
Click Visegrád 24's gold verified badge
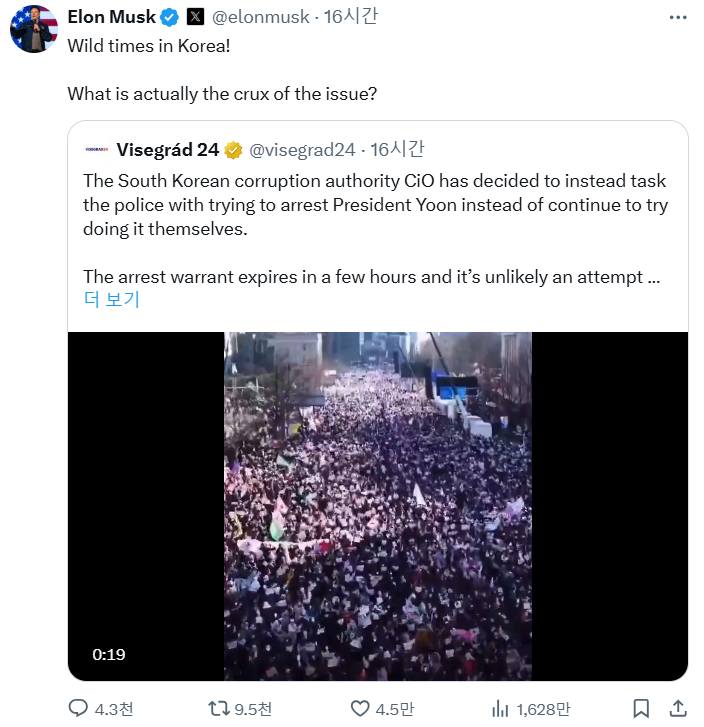tap(233, 150)
